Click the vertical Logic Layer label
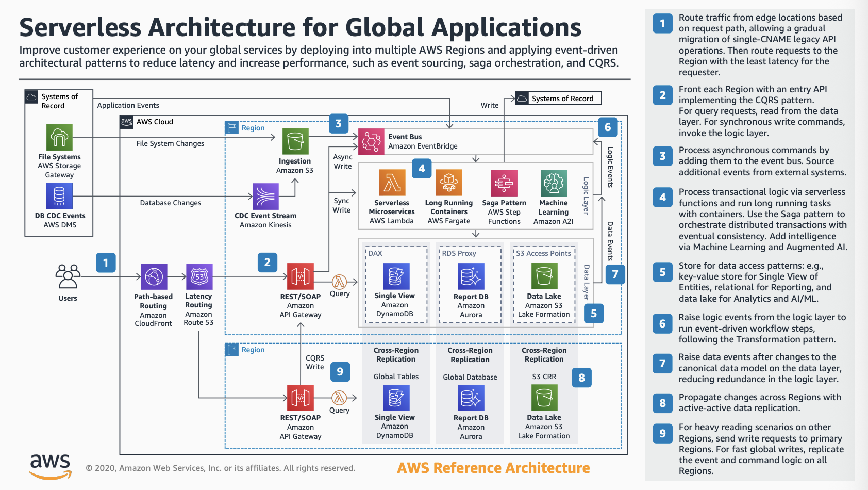868x490 pixels. pyautogui.click(x=586, y=195)
